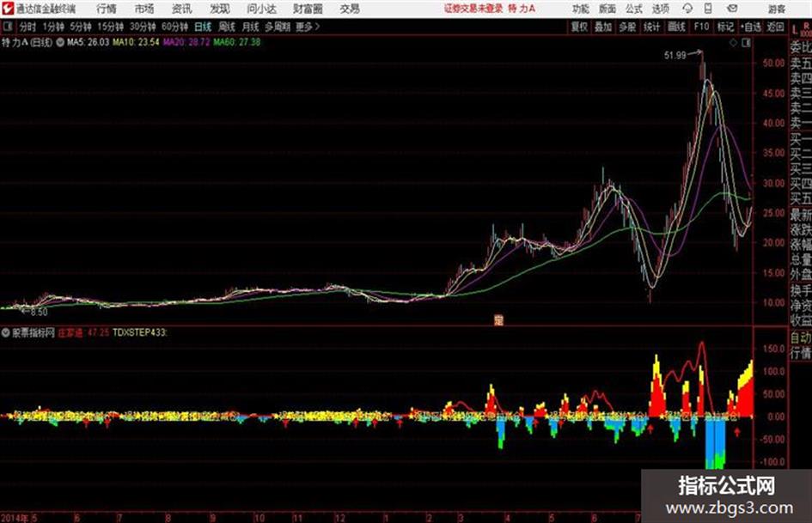
Task: Click the MA10: 23.54 value
Action: click(x=137, y=42)
